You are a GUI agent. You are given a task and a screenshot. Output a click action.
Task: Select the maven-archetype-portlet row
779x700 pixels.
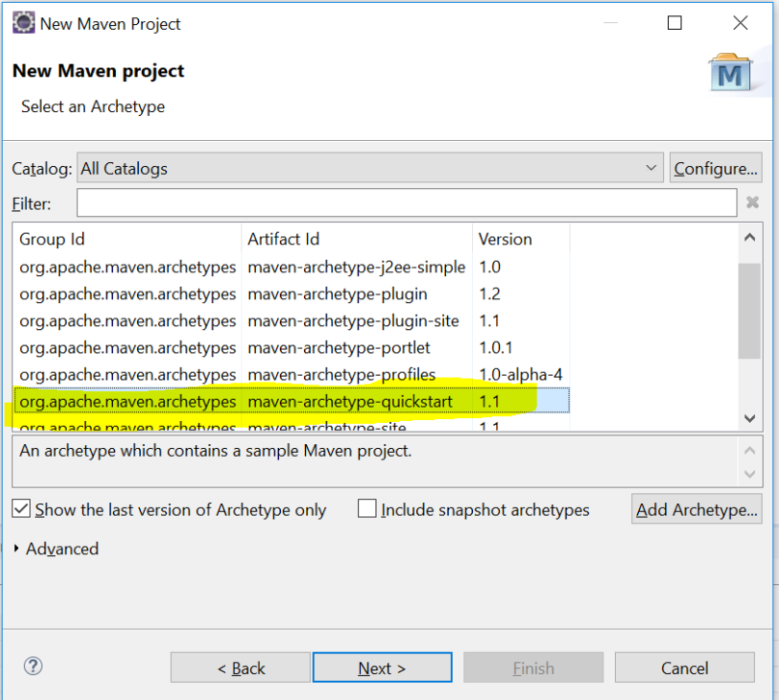pos(290,347)
